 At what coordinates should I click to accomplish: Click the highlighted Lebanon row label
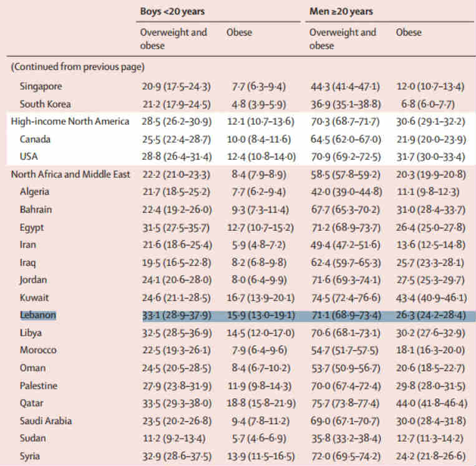(x=37, y=315)
